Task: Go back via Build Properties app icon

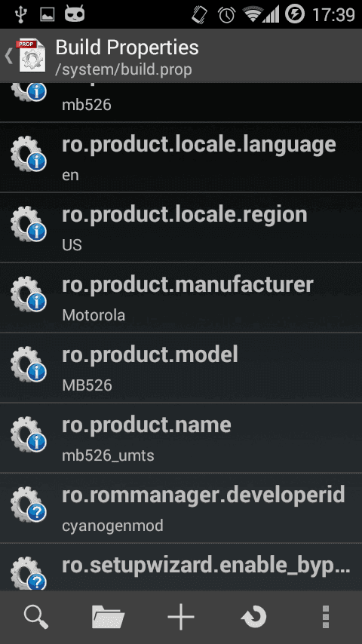Action: (31, 56)
